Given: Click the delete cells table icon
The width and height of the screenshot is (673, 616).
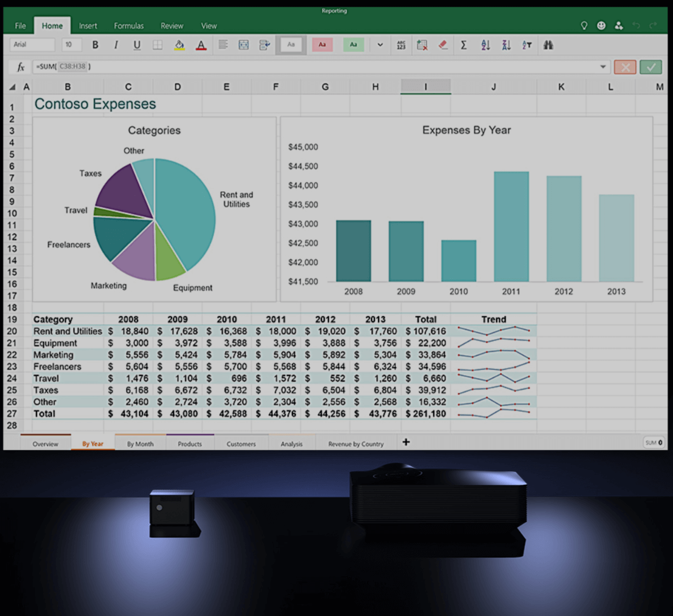Looking at the screenshot, I should click(x=422, y=45).
